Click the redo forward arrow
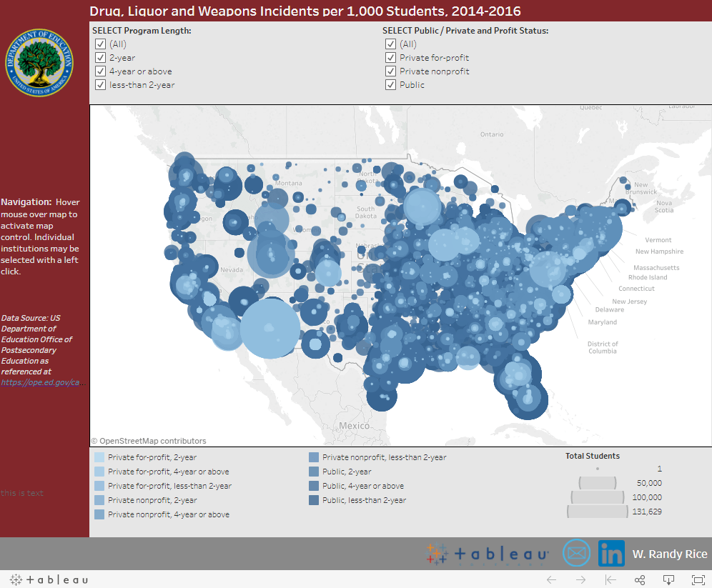The height and width of the screenshot is (588, 712). [580, 579]
